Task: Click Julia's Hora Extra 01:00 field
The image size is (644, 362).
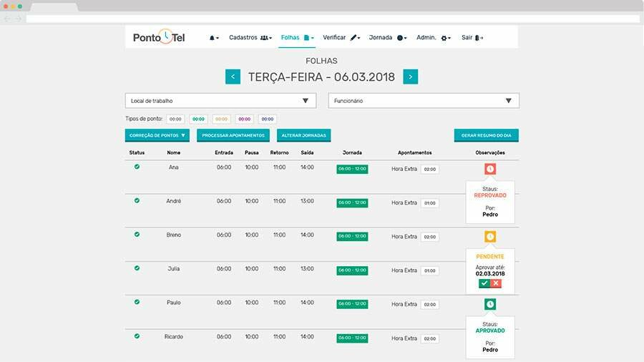Action: click(429, 270)
